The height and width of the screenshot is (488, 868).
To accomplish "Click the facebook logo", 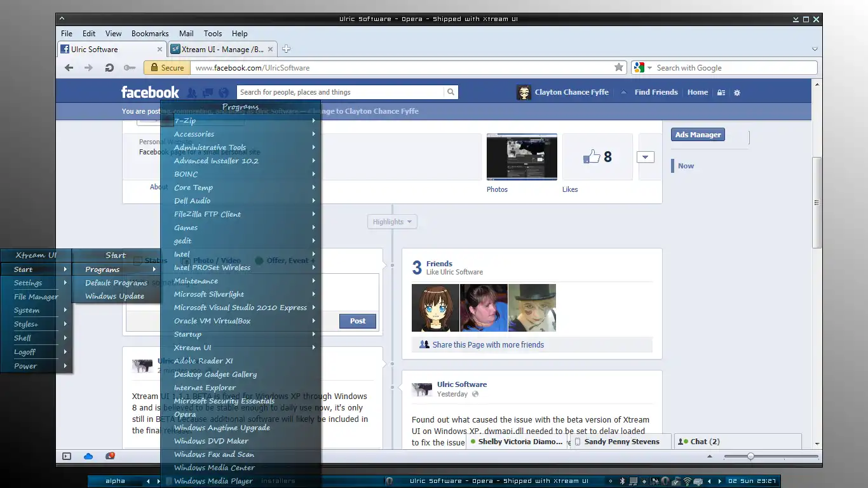I will (150, 92).
